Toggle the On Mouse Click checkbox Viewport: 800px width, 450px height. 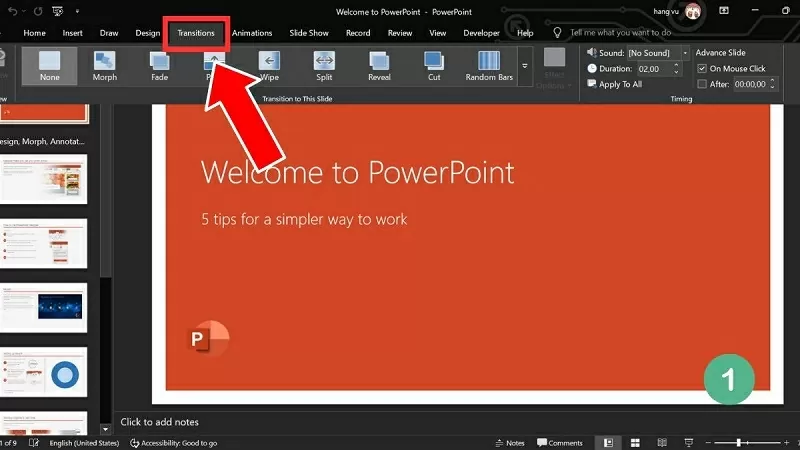click(702, 69)
